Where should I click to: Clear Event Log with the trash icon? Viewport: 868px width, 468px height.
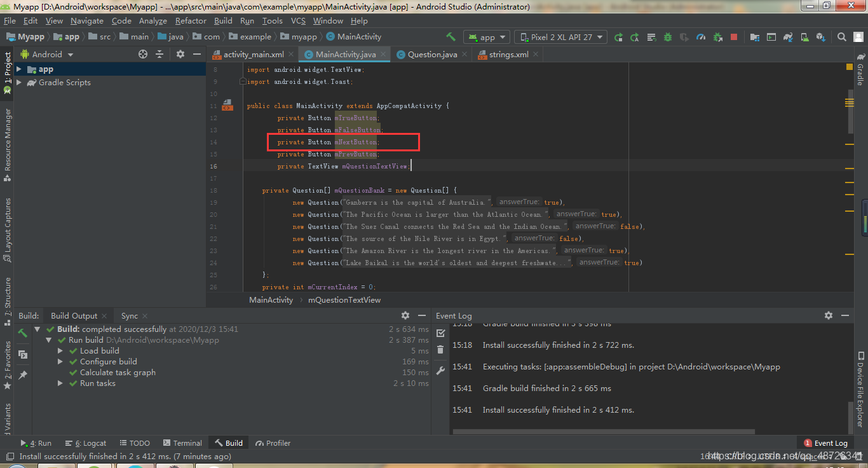(441, 349)
